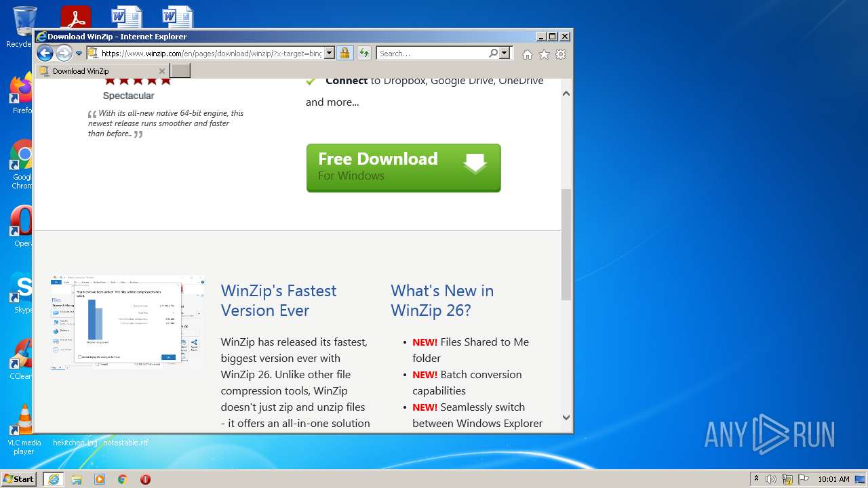Launch Opera from the desktop
Screen dimensions: 868x488
point(22,226)
